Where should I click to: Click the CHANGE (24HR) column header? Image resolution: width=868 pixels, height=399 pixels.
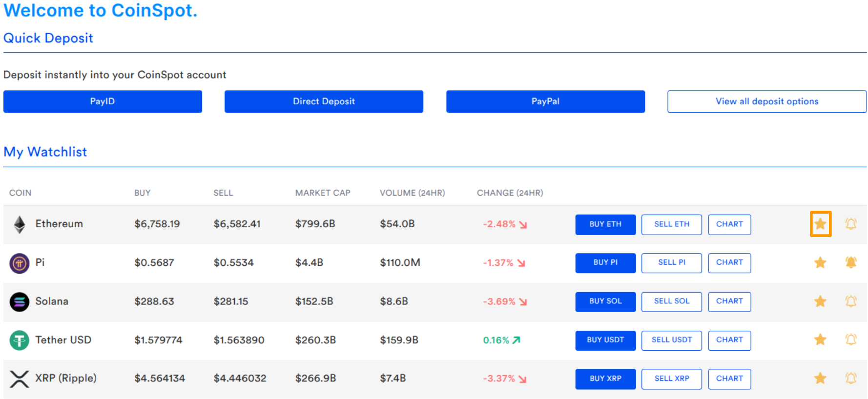(510, 193)
